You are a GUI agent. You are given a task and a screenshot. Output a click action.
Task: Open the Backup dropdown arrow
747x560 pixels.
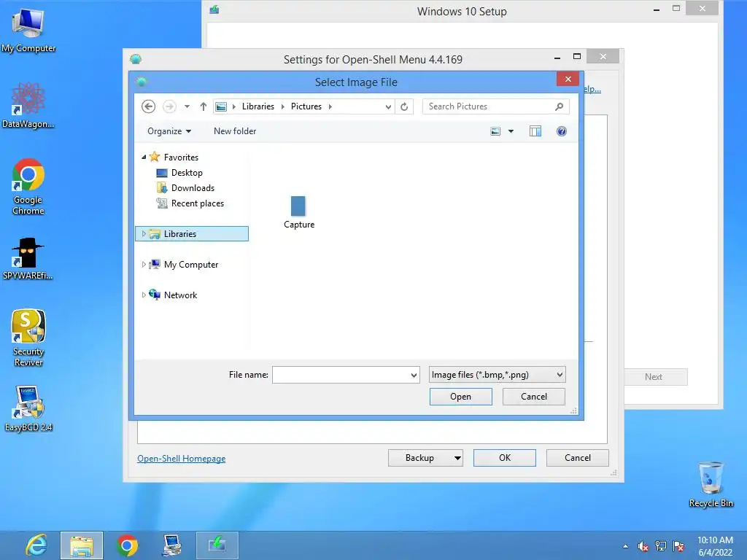pyautogui.click(x=457, y=458)
